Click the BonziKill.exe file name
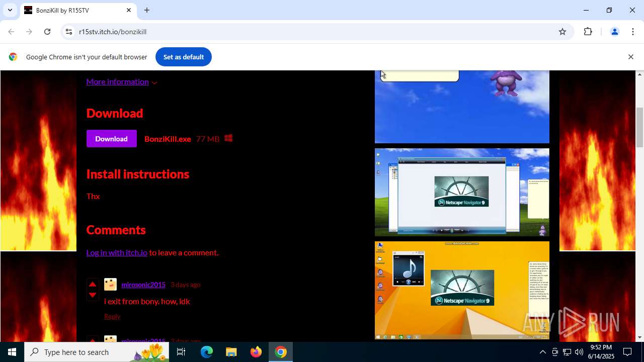Viewport: 644px width, 362px height. (x=168, y=139)
